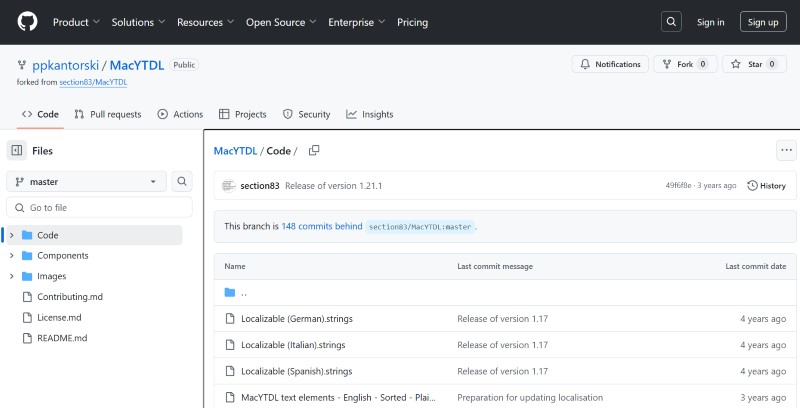Click the Localizable (Spanish).strings file icon
Screen dimensions: 800x408
tap(230, 371)
